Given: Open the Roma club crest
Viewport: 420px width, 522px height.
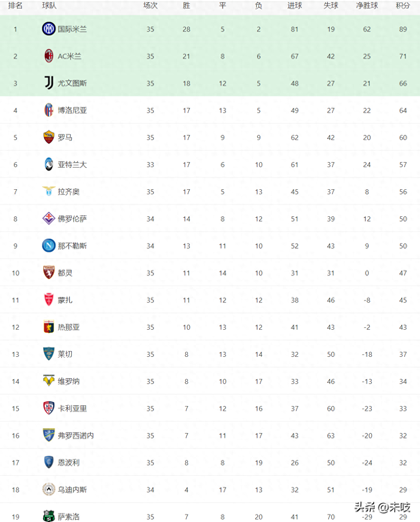Looking at the screenshot, I should click(x=49, y=137).
